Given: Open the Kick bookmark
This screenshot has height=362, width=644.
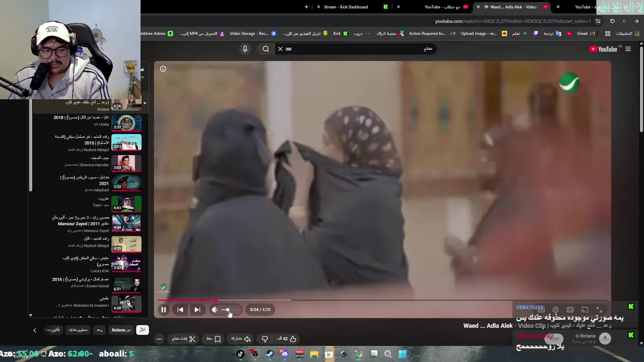Looking at the screenshot, I should tap(341, 34).
